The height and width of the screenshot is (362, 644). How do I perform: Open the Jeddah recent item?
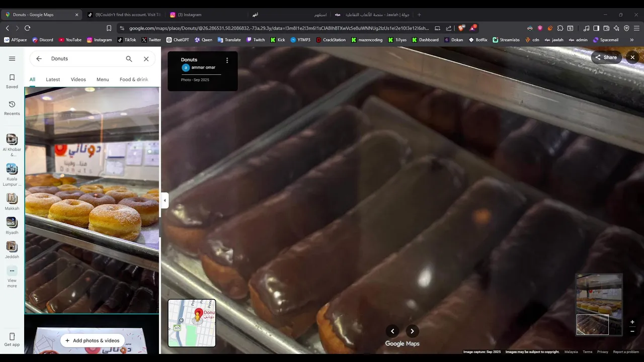[12, 250]
